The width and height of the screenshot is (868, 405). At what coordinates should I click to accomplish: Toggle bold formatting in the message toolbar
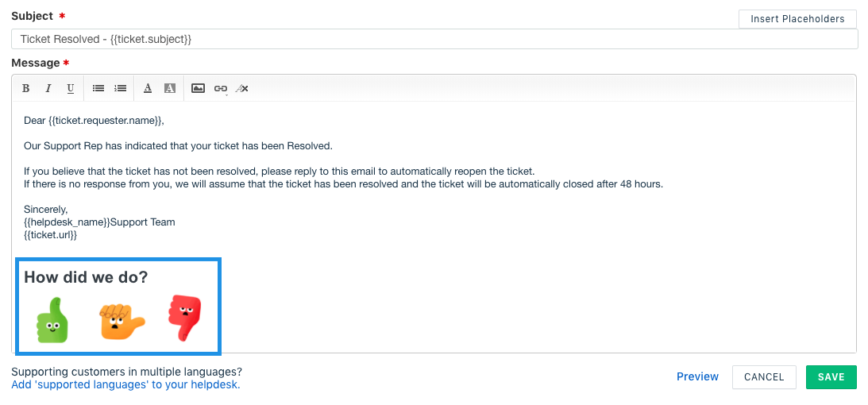(x=25, y=88)
